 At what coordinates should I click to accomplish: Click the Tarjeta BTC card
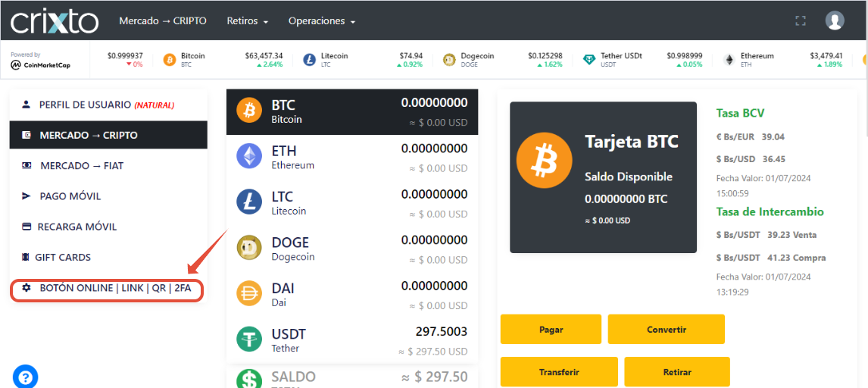604,177
